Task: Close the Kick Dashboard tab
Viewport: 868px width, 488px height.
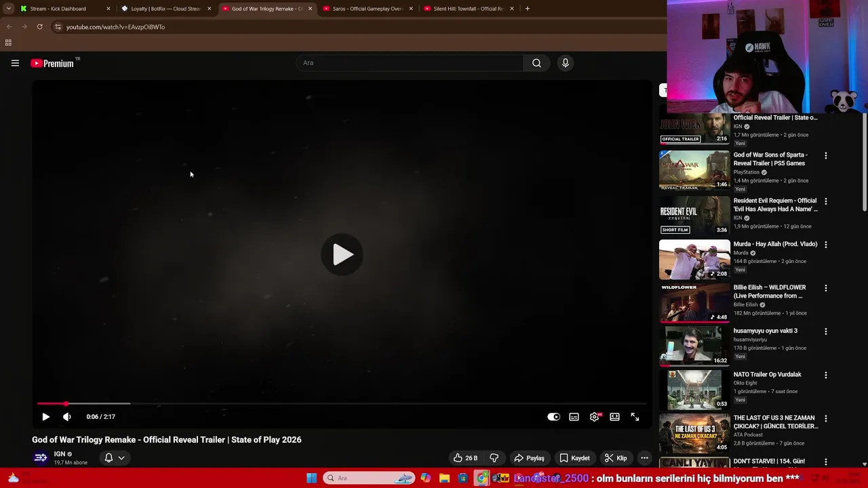Action: click(108, 9)
